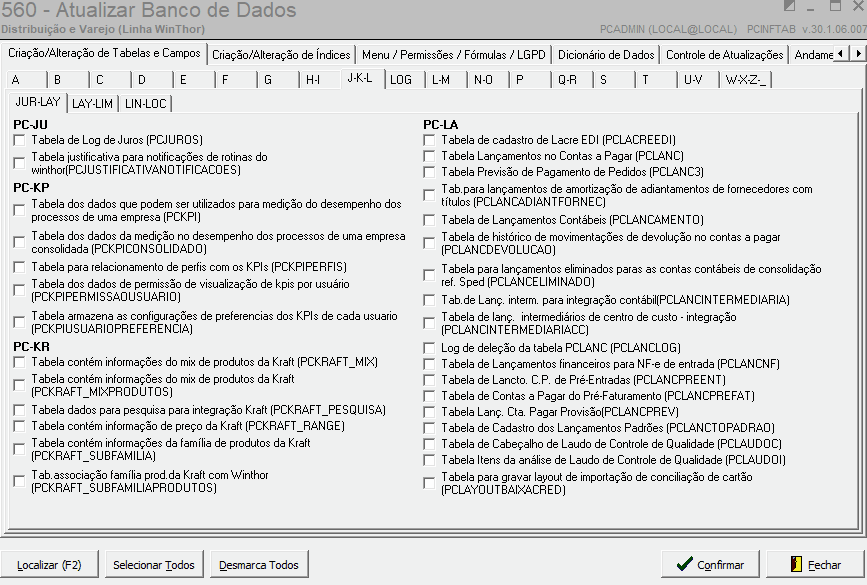867x585 pixels.
Task: Check PCLANCNF table checkbox
Action: pos(429,364)
